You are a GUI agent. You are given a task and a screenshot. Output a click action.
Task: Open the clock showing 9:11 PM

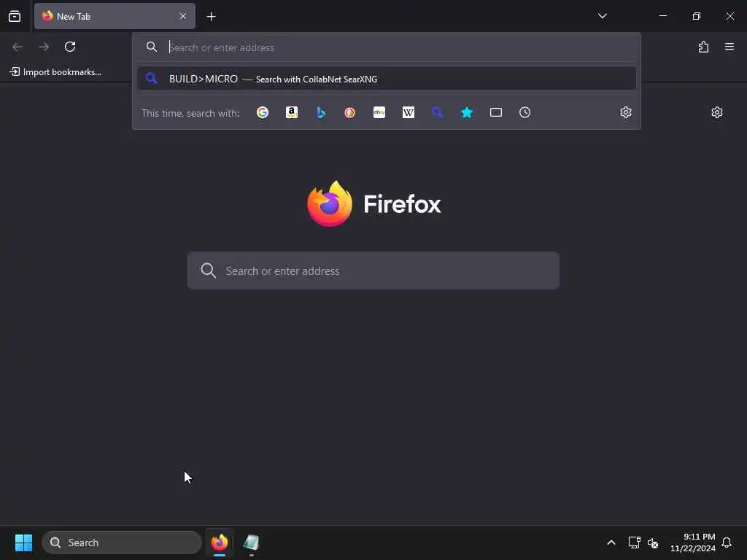tap(693, 542)
